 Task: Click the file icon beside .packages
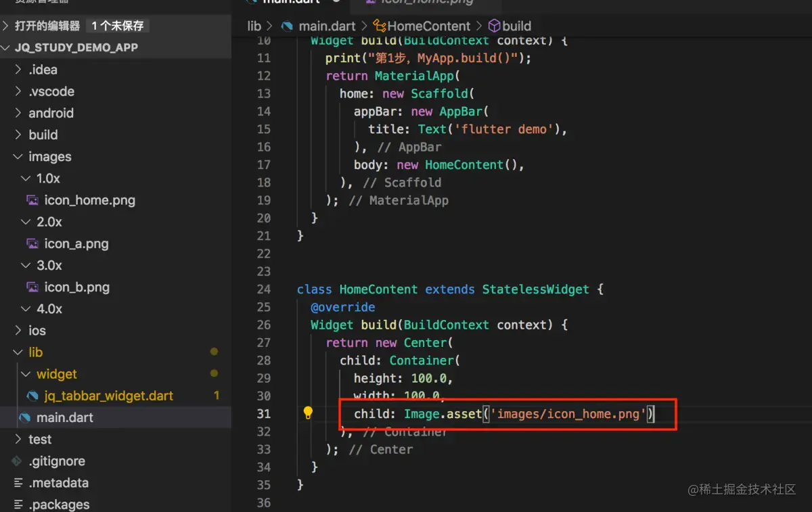pyautogui.click(x=17, y=505)
